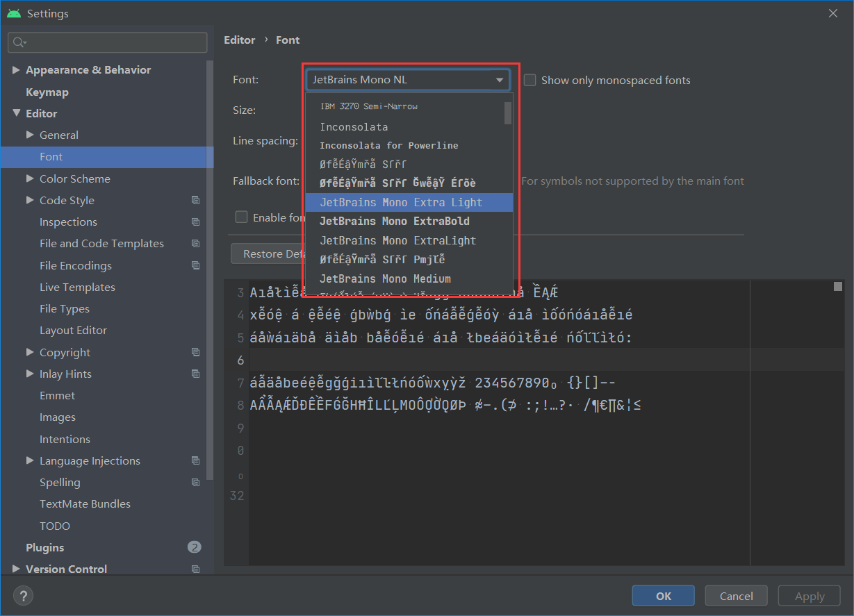Click the icon next to Inlay Hints
This screenshot has height=616, width=854.
[x=195, y=374]
